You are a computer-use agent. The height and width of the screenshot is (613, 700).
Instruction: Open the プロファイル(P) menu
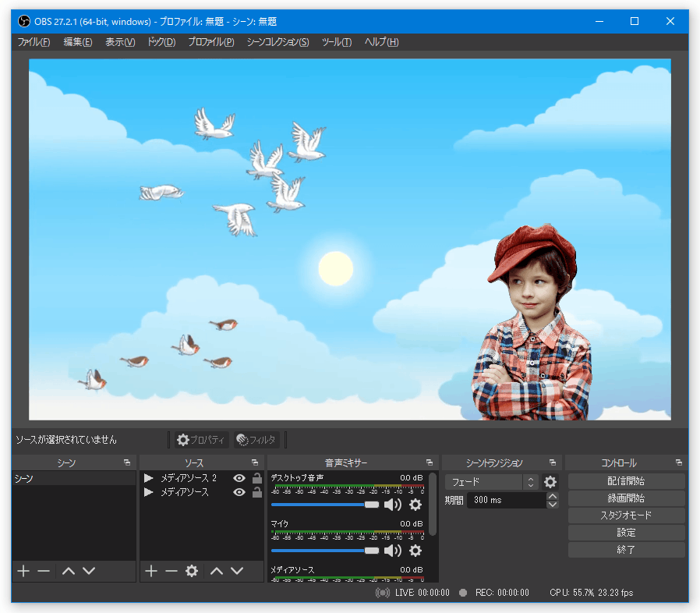[211, 42]
